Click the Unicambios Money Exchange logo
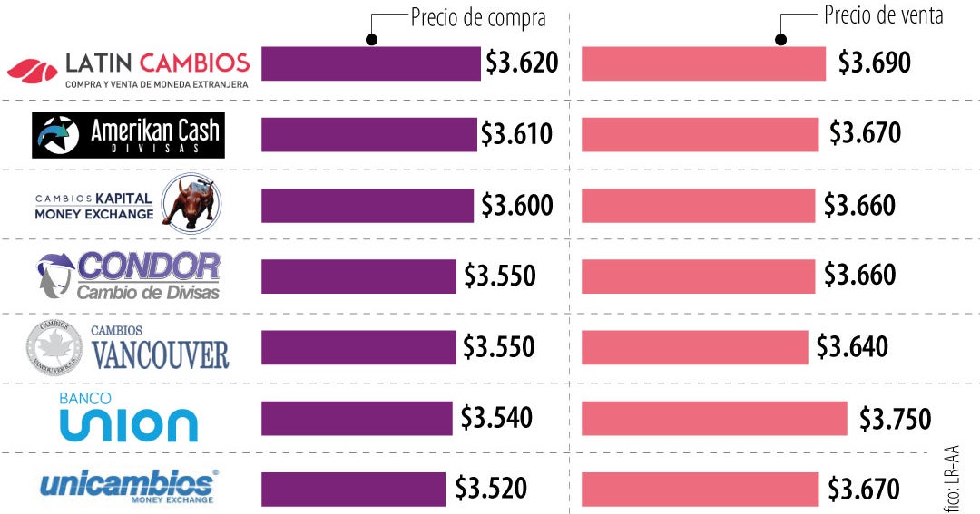 (x=128, y=487)
